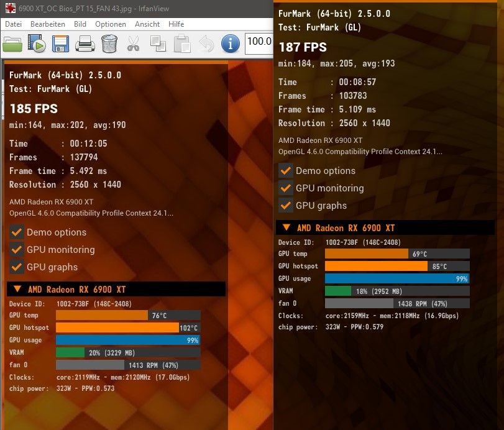Show image properties with the info icon
This screenshot has height=430, width=504.
[229, 43]
